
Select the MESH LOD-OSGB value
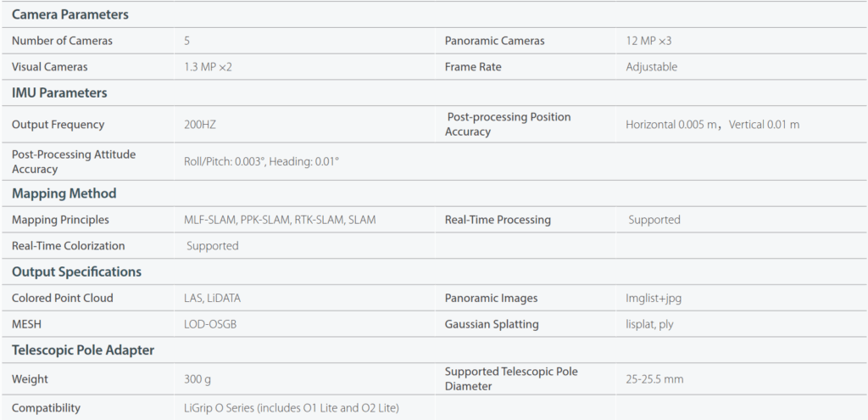pyautogui.click(x=210, y=325)
